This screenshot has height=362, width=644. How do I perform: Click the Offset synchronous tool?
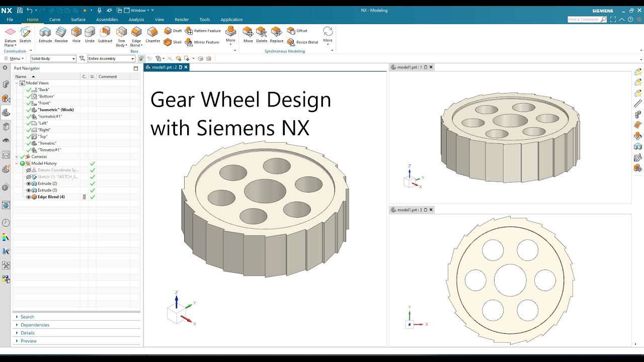[297, 31]
